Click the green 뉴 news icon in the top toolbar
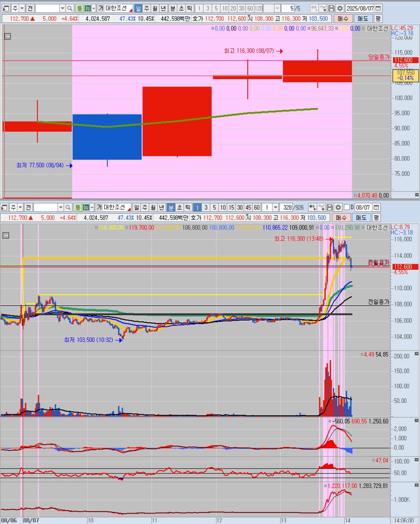The width and height of the screenshot is (420, 524). (x=88, y=8)
